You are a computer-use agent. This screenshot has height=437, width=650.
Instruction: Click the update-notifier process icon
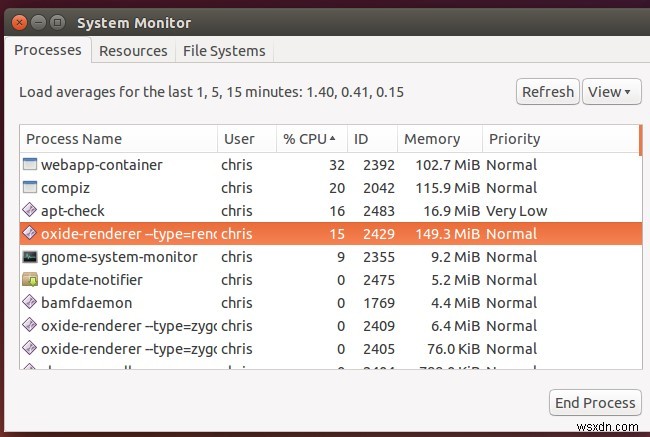29,280
